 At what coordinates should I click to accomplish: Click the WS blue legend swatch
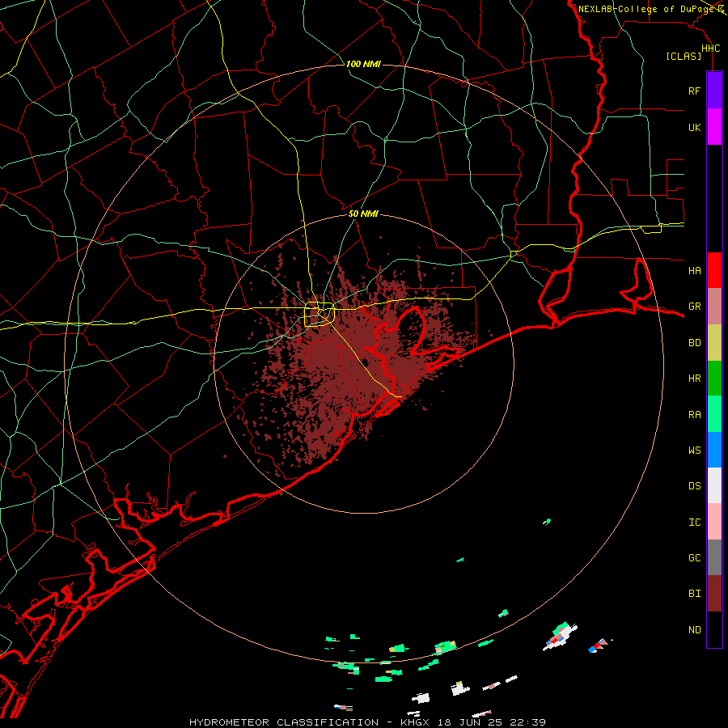click(x=714, y=450)
